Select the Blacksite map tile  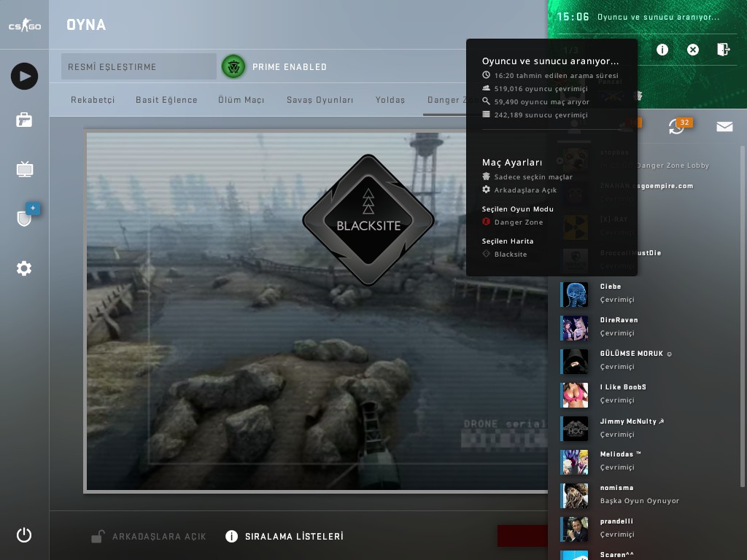point(317,311)
